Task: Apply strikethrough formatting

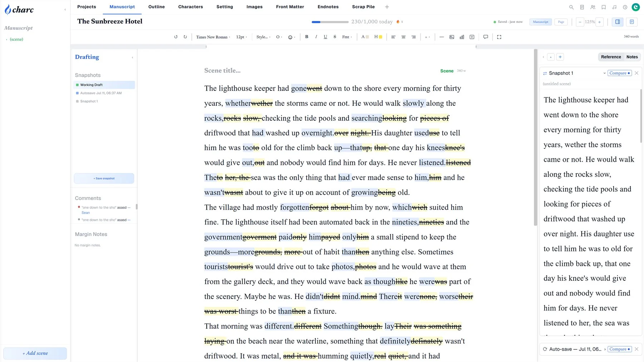Action: coord(335,37)
